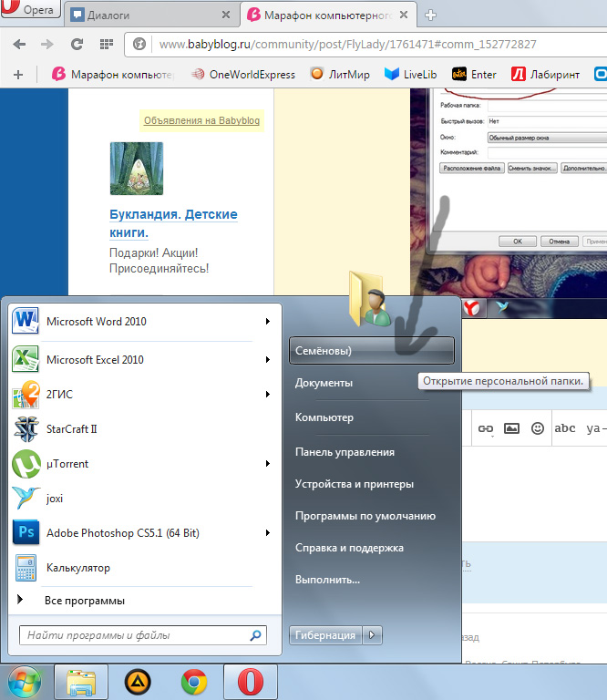
Task: Expand the Microsoft Word 2010 jump list arrow
Action: [268, 322]
